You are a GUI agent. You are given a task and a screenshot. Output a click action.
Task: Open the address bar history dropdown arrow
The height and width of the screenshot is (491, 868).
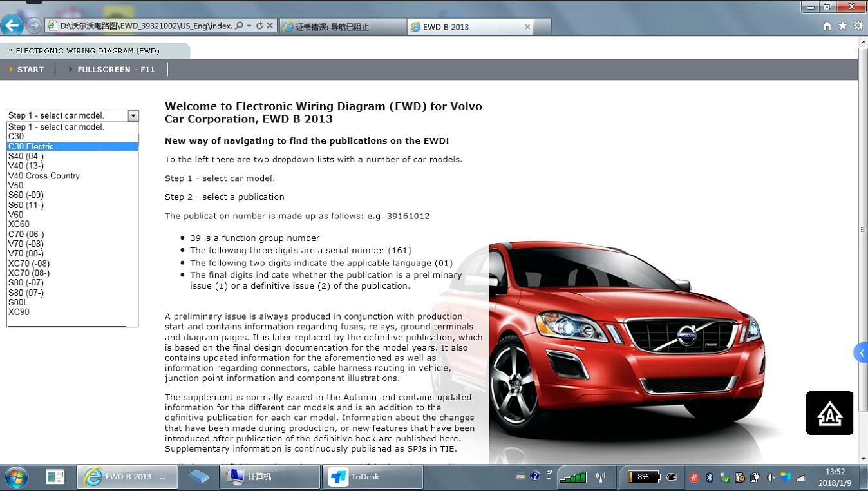[249, 26]
